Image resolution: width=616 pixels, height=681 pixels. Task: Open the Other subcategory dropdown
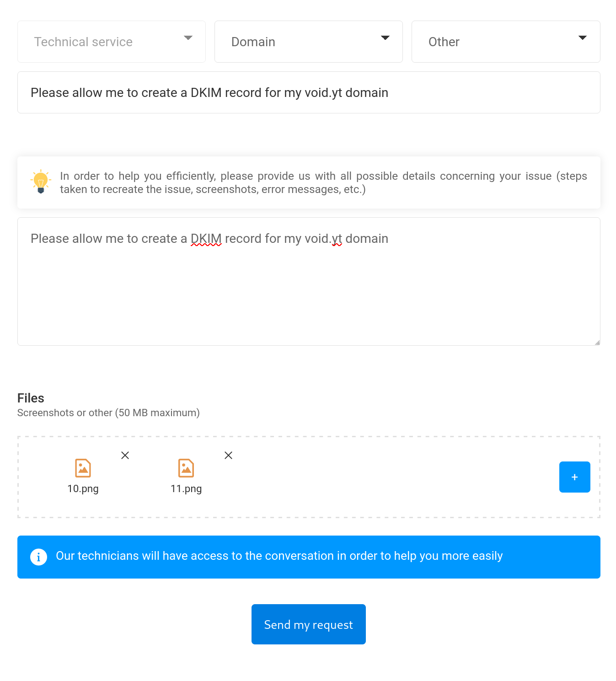[x=506, y=42]
